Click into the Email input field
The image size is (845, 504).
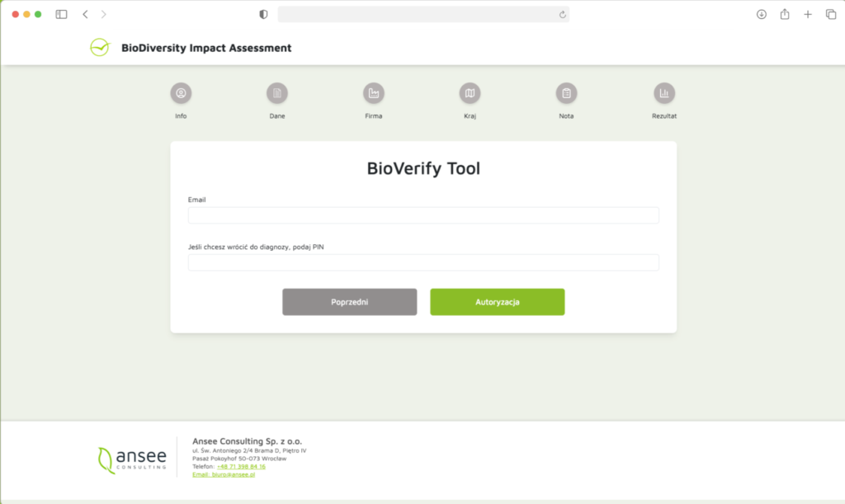423,215
